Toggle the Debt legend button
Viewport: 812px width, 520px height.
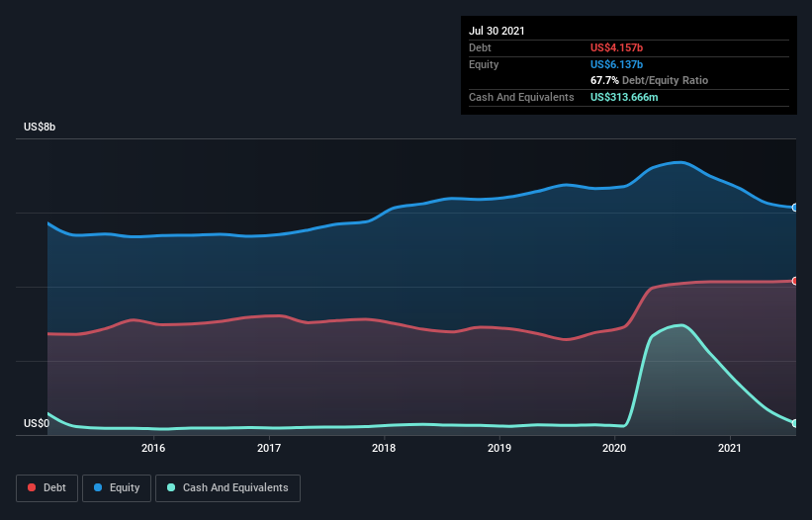(46, 488)
